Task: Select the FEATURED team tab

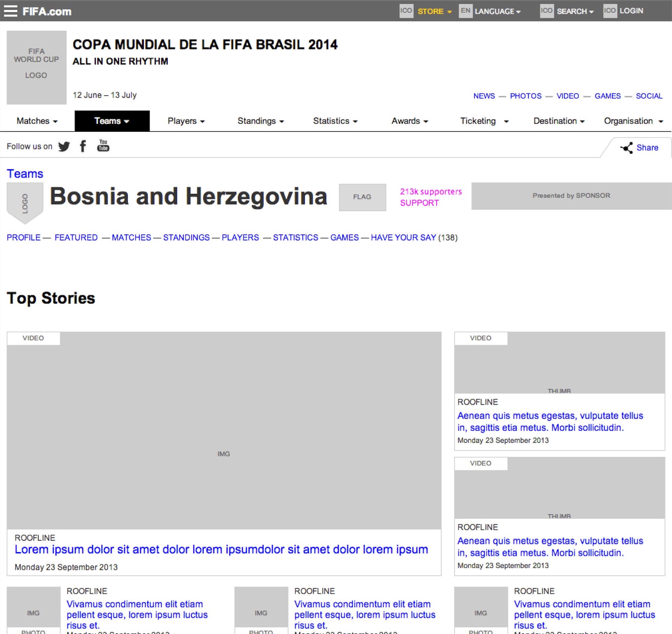Action: click(x=76, y=238)
